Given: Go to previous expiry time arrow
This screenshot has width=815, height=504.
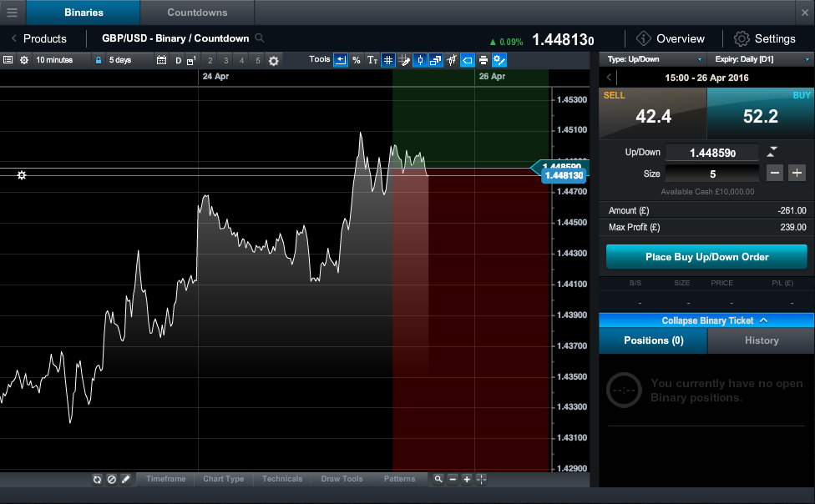Looking at the screenshot, I should click(x=610, y=78).
